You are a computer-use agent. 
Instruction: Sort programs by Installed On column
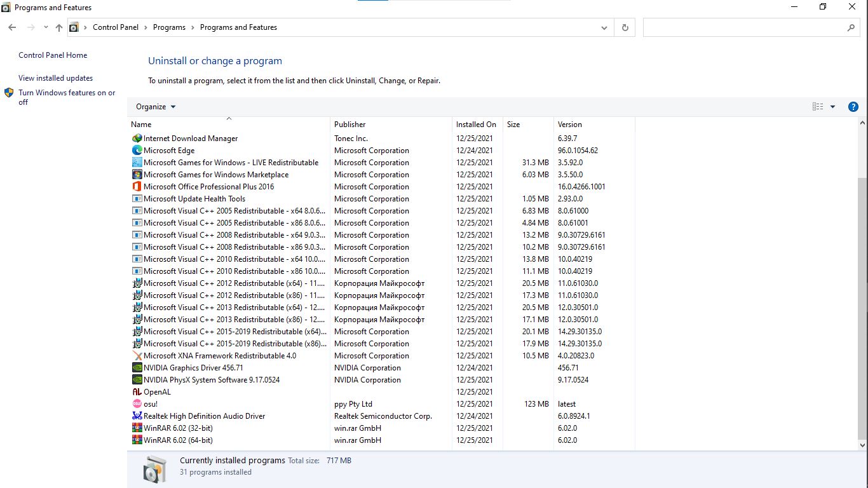click(x=476, y=125)
